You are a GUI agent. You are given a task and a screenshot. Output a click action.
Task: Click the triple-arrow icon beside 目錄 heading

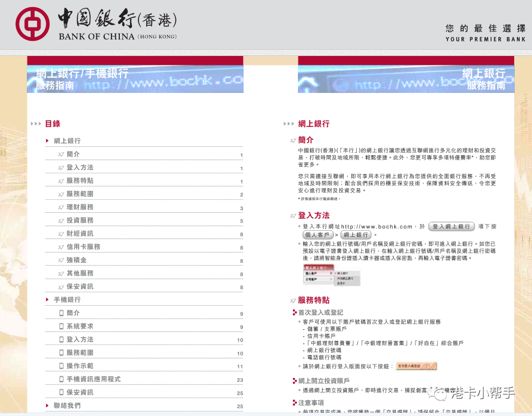pos(36,124)
